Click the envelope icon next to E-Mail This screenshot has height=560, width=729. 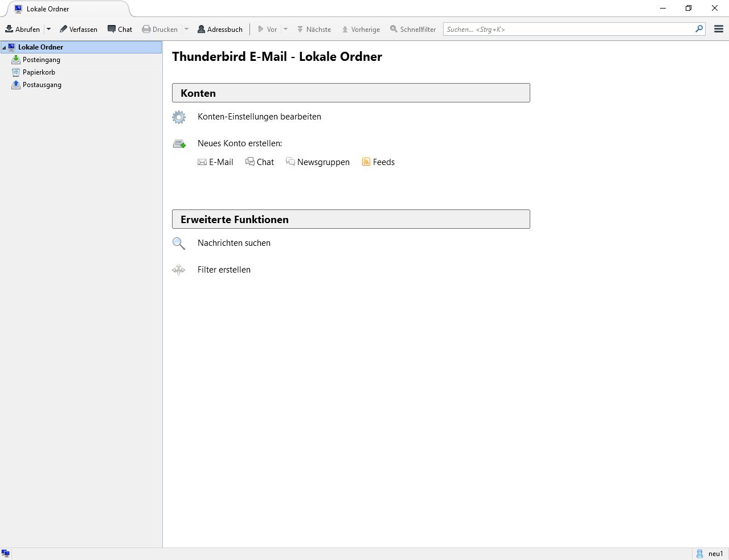pos(202,162)
